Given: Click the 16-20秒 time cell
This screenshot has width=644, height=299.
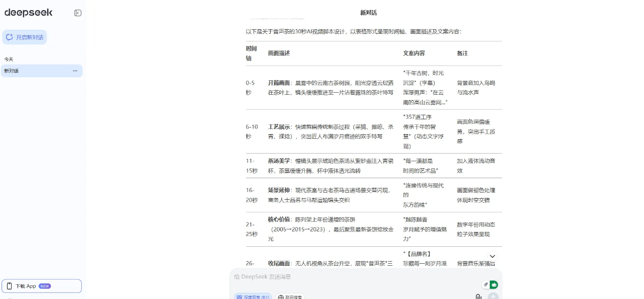Looking at the screenshot, I should [x=252, y=195].
